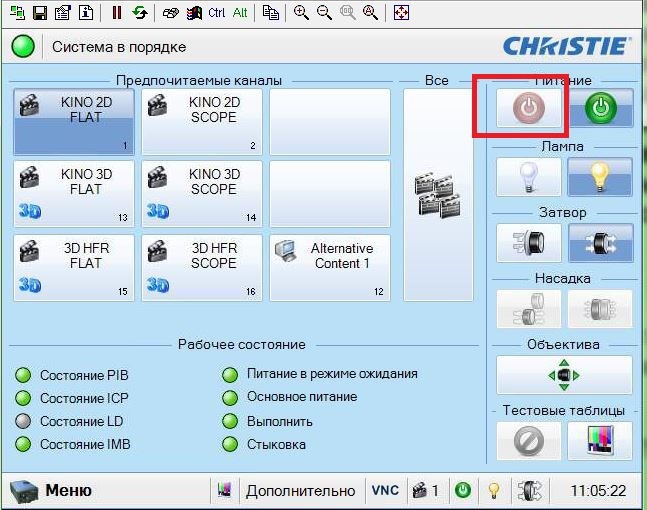Click the VNC save connection floppy icon
This screenshot has width=647, height=510.
(x=40, y=13)
